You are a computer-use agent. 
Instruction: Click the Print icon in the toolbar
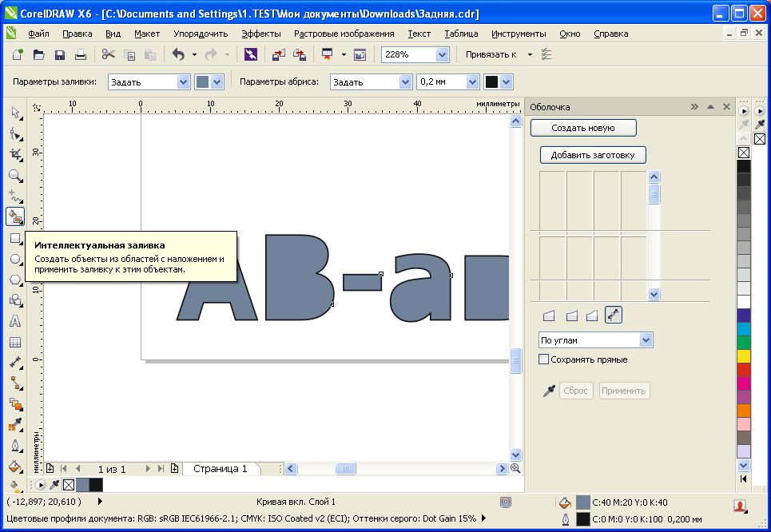(x=81, y=55)
